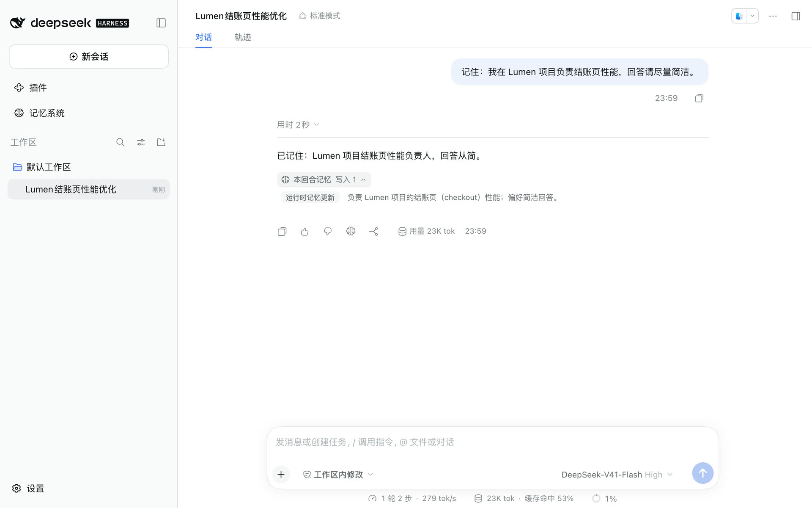Expand 用时 2秒 thinking details
The width and height of the screenshot is (812, 508).
(298, 124)
